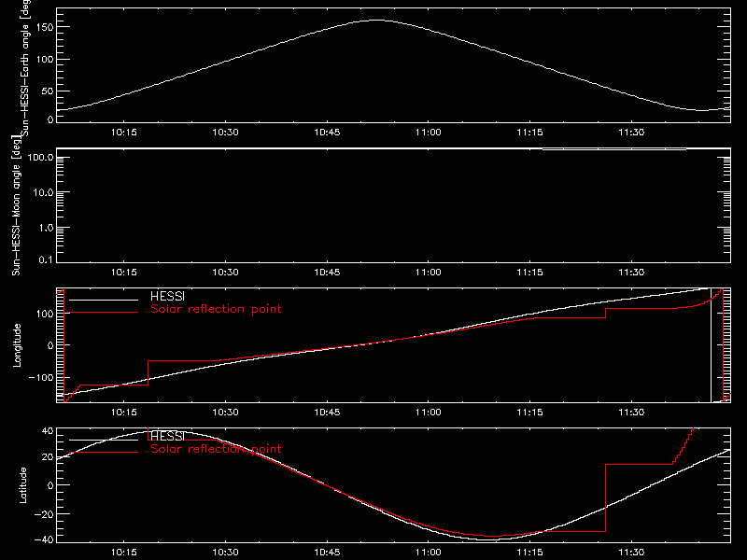Screen dimensions: 747x560
Task: Click 10:45 label under Moon angle plot
Action: coord(327,273)
